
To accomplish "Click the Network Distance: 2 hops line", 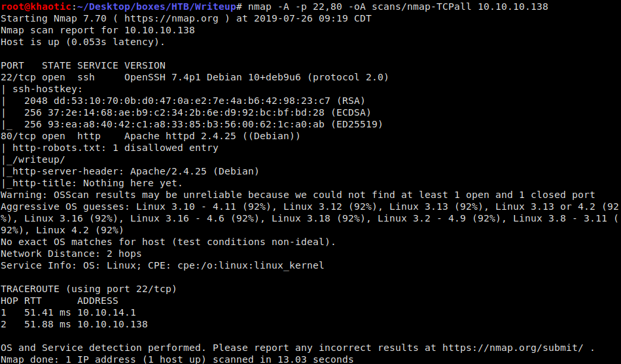I will coord(71,254).
